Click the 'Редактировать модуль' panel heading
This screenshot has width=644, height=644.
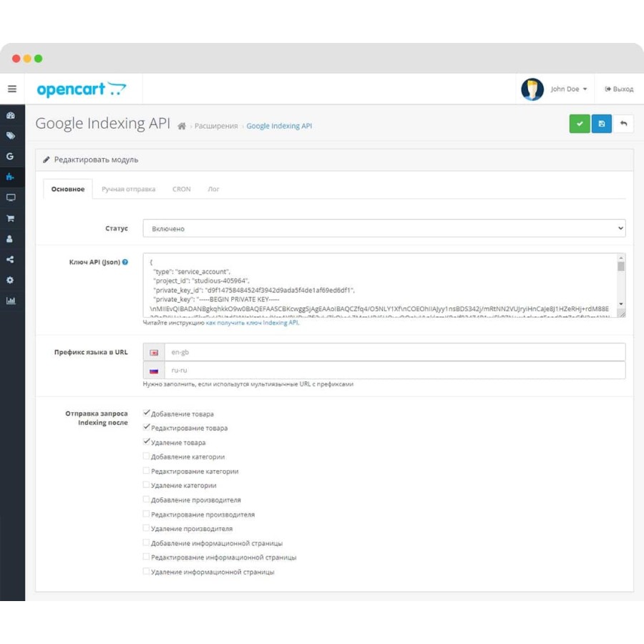[x=96, y=160]
